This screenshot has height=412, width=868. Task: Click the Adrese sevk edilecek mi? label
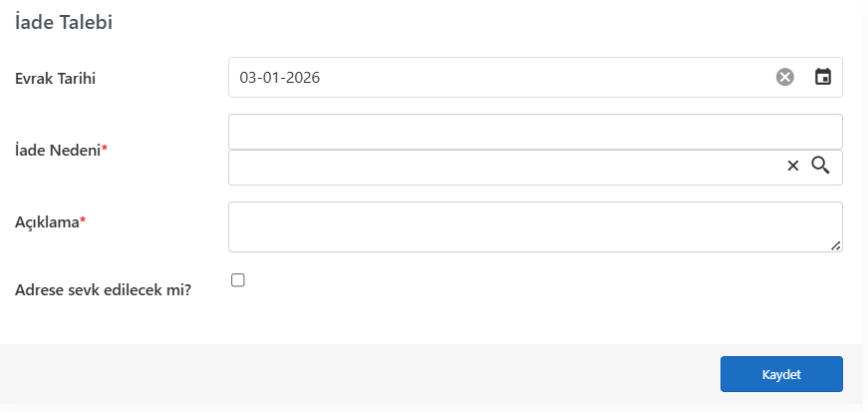tap(103, 290)
